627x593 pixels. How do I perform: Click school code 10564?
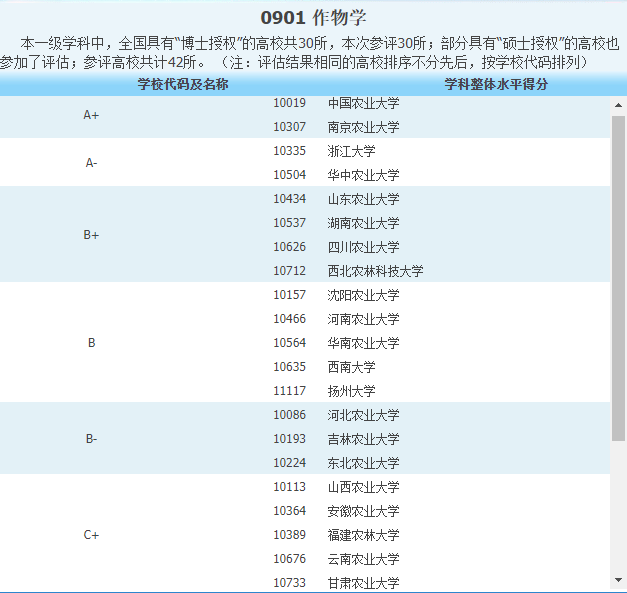coord(290,343)
